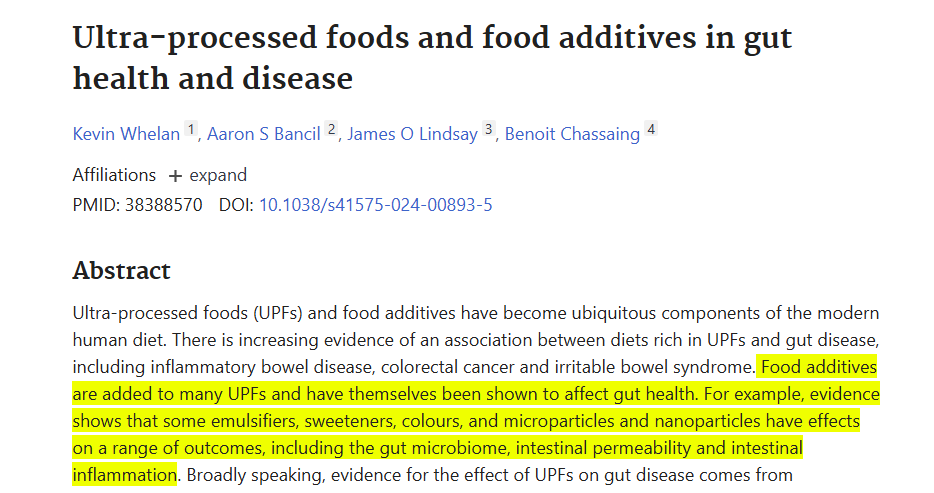The image size is (934, 493).
Task: Expand the Affiliations section
Action: pyautogui.click(x=207, y=175)
